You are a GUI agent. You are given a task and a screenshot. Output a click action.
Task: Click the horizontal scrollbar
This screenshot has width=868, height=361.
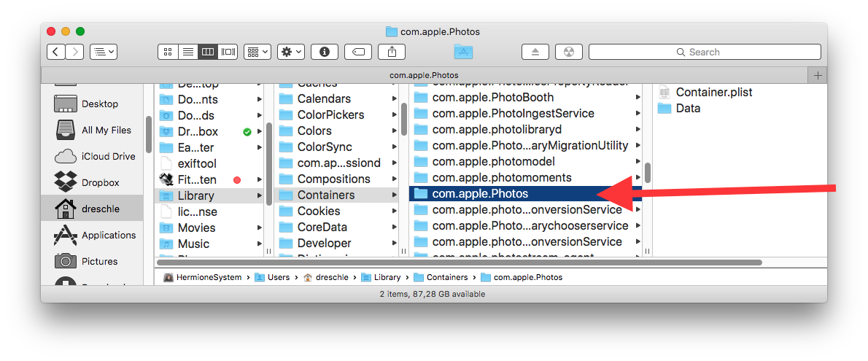460,263
